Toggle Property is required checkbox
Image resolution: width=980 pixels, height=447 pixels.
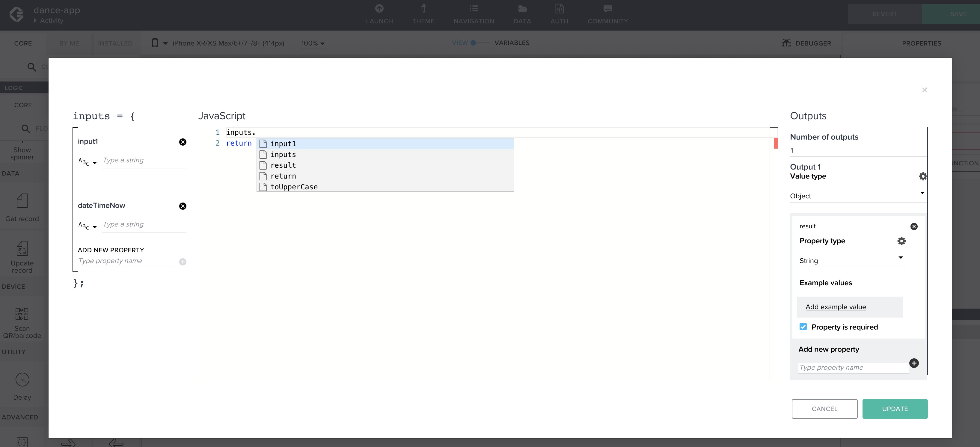coord(803,327)
